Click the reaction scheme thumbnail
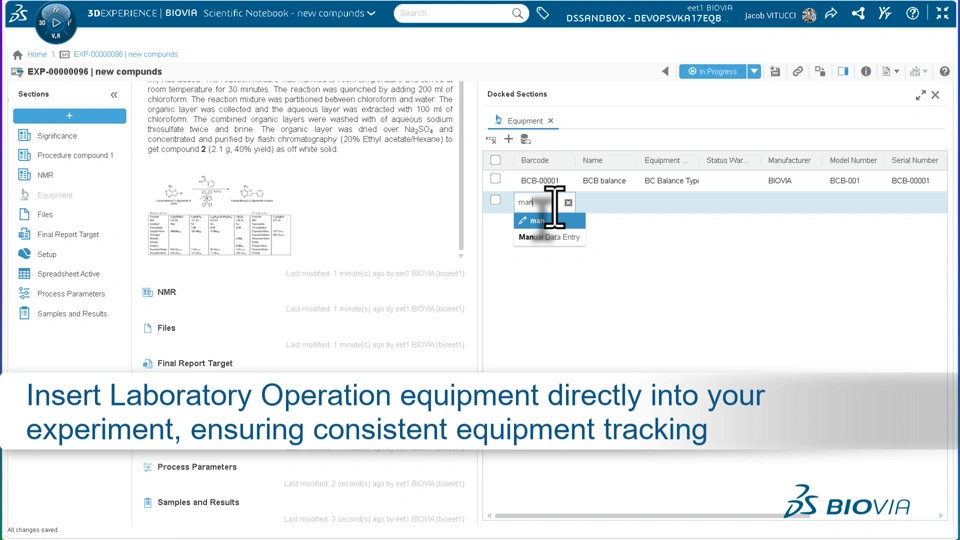This screenshot has width=960, height=540. coord(219,215)
